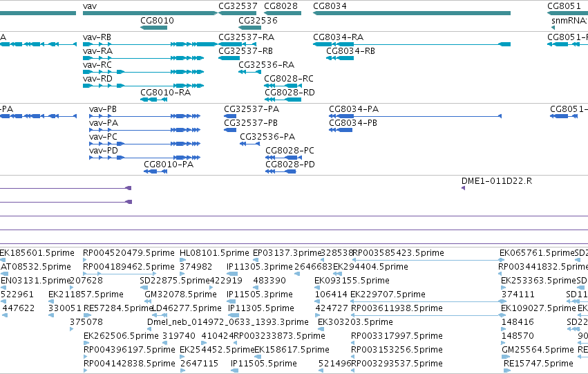Open the RP003585423.5prime EST label
588x374 pixels.
(x=398, y=253)
